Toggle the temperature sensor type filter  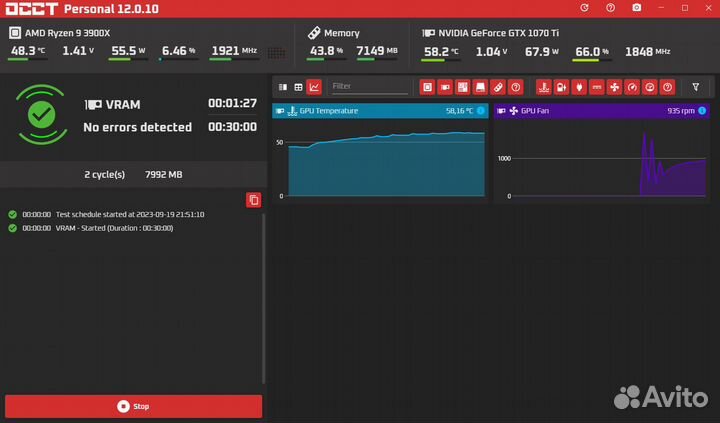544,87
